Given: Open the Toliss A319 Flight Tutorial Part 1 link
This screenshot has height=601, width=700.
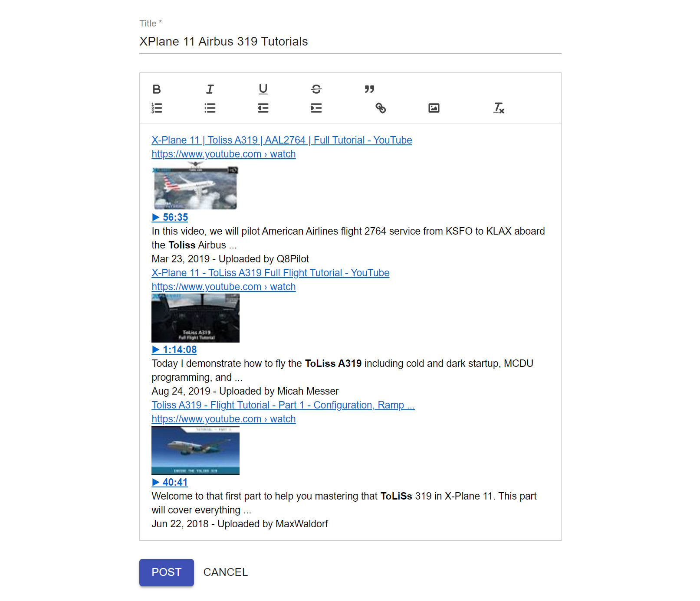Looking at the screenshot, I should tap(283, 405).
